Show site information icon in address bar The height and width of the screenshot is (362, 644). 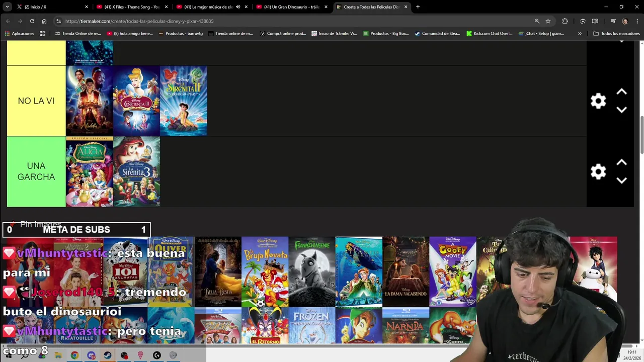click(x=59, y=21)
